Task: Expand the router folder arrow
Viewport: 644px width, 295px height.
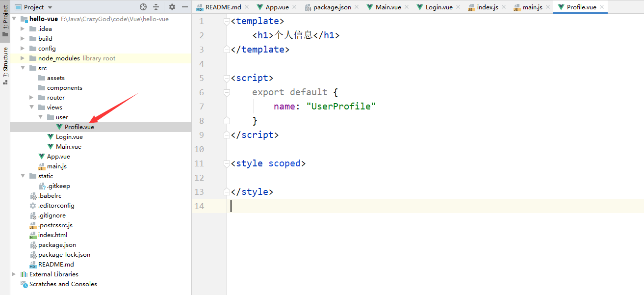Action: (31, 98)
